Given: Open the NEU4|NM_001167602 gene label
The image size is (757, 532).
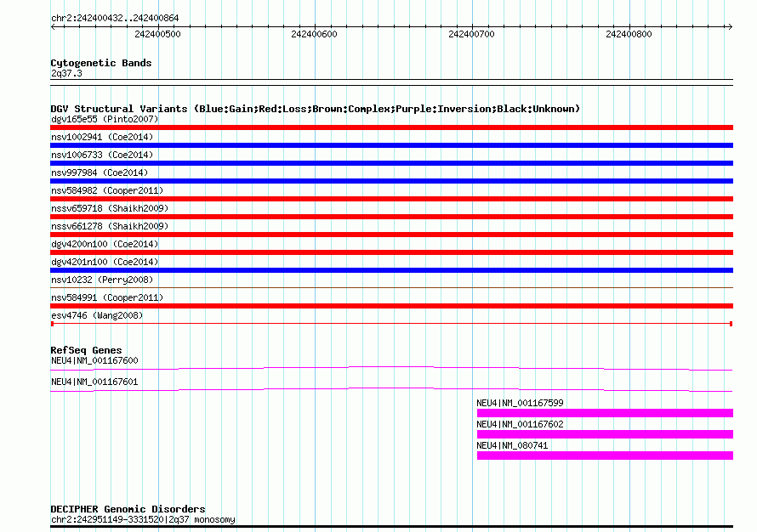Looking at the screenshot, I should pyautogui.click(x=520, y=424).
